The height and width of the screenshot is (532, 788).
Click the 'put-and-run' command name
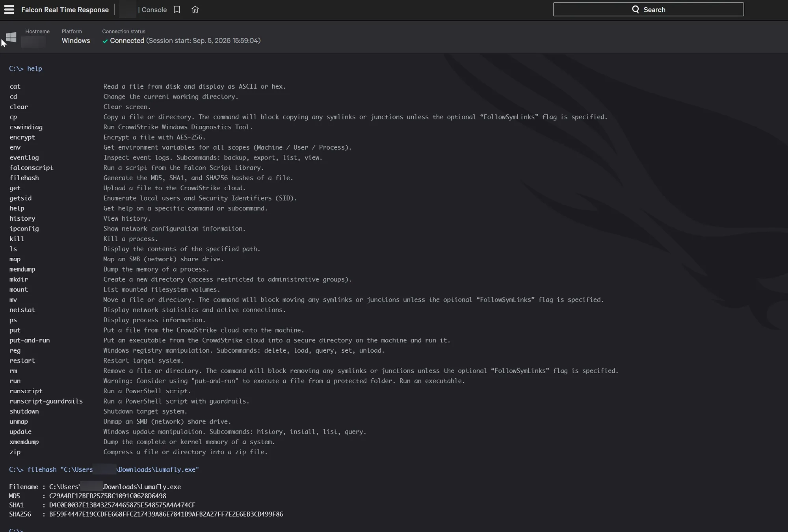[x=30, y=340]
